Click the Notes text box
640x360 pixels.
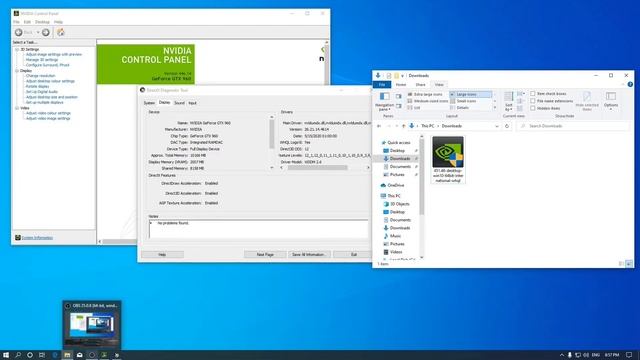pyautogui.click(x=258, y=229)
